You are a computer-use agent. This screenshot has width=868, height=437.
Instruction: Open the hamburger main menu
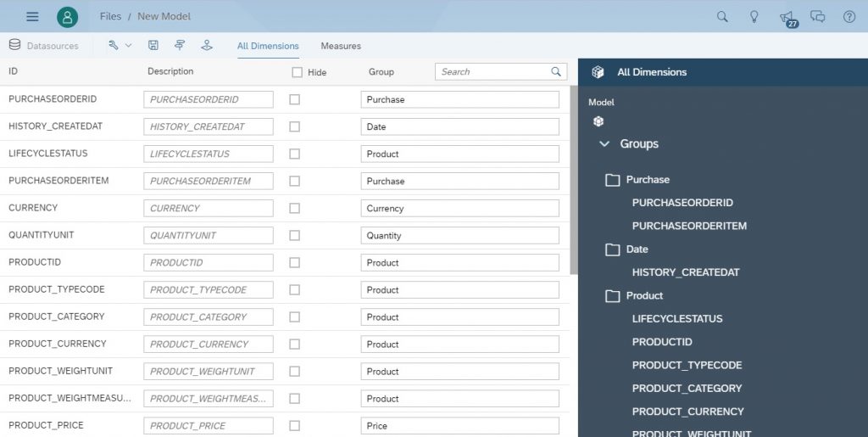click(33, 17)
